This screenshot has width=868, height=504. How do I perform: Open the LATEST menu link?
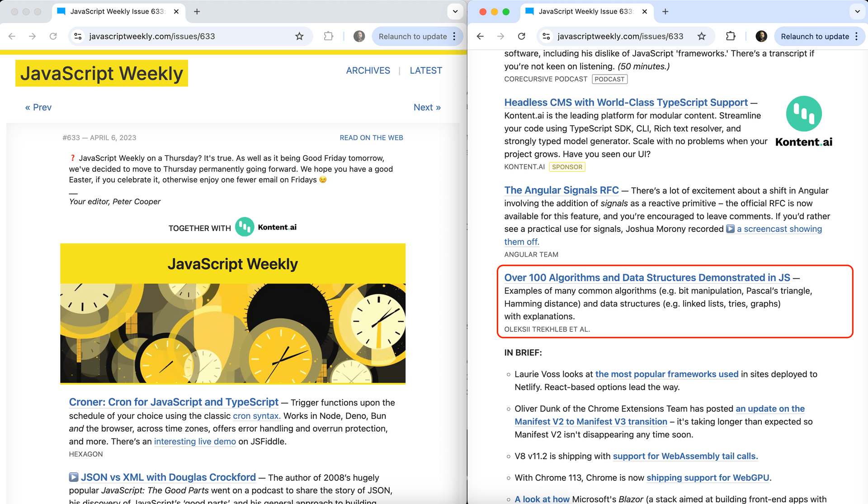(x=426, y=71)
